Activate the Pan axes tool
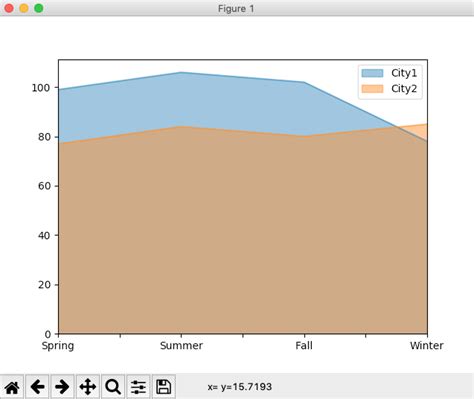This screenshot has height=399, width=474. click(x=88, y=387)
